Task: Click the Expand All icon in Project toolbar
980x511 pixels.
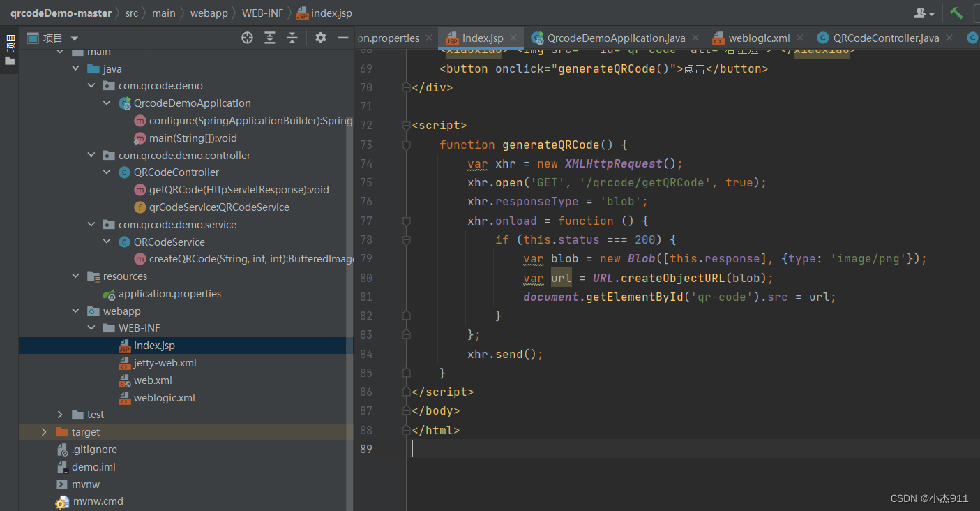Action: [270, 38]
